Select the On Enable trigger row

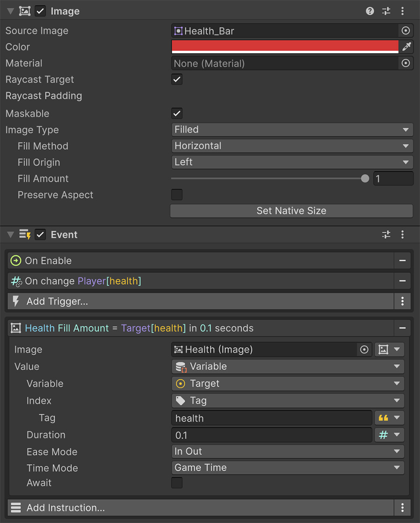[201, 260]
